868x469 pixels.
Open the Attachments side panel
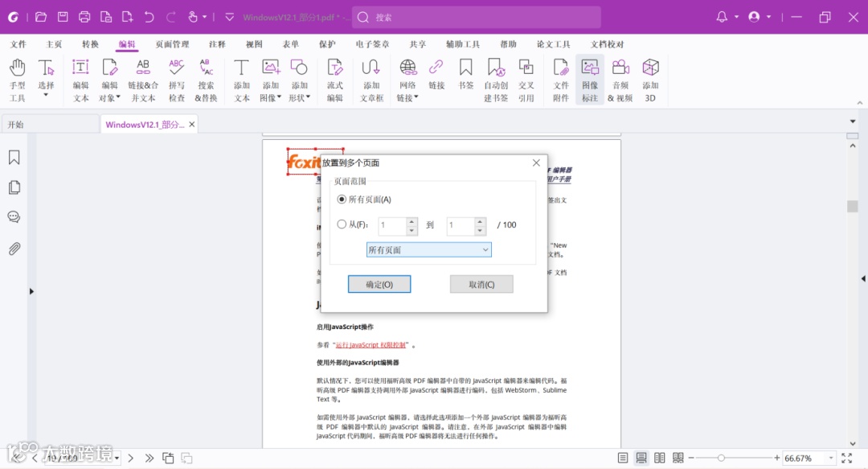tap(14, 249)
